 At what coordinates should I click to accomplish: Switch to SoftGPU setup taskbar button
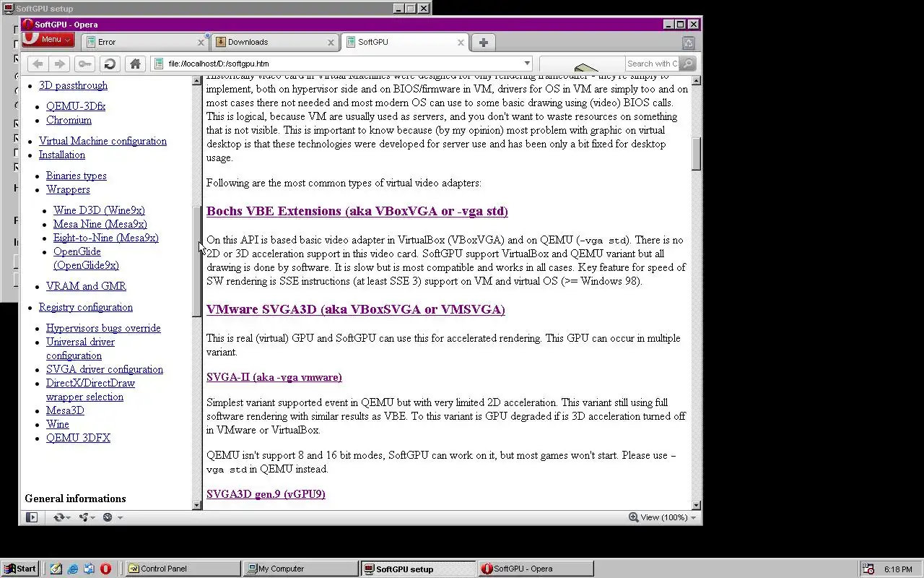point(418,569)
